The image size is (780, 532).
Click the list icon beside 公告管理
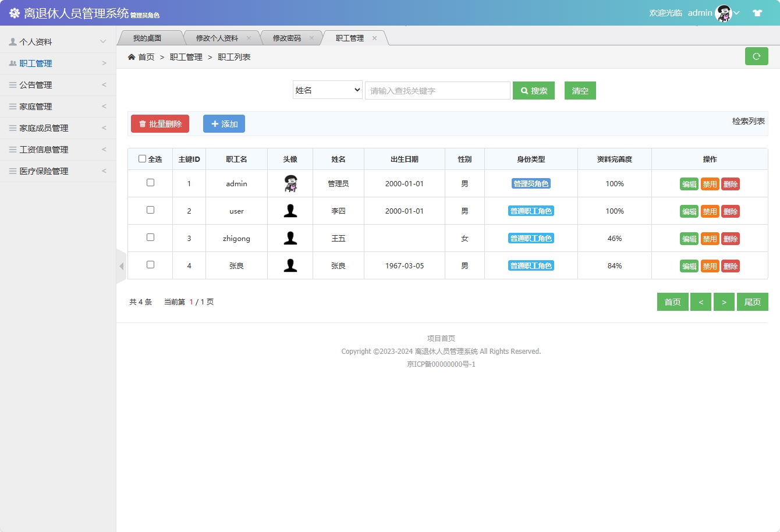pyautogui.click(x=13, y=84)
